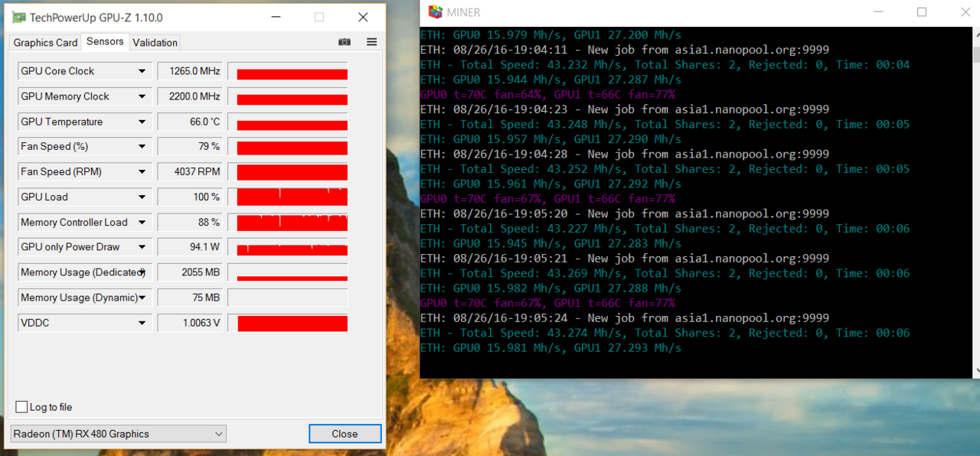Open the GPU-Z hamburger menu icon
The height and width of the screenshot is (456, 980).
[372, 42]
